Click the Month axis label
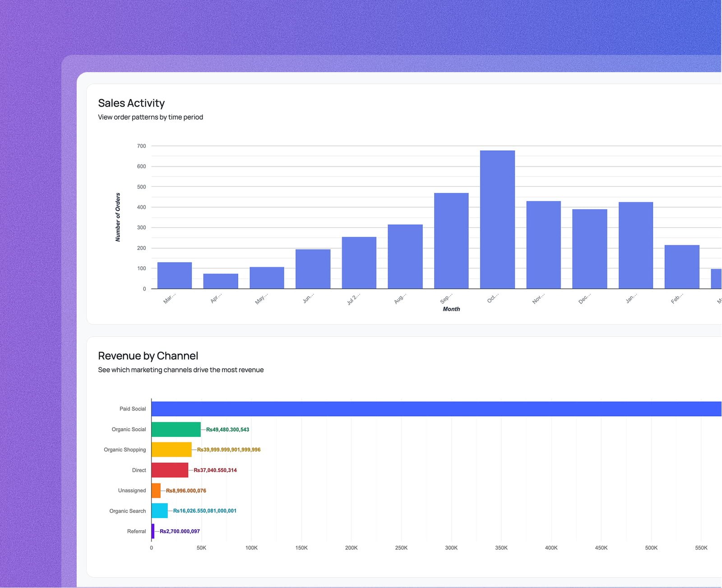Viewport: 722px width, 588px height. coord(451,309)
